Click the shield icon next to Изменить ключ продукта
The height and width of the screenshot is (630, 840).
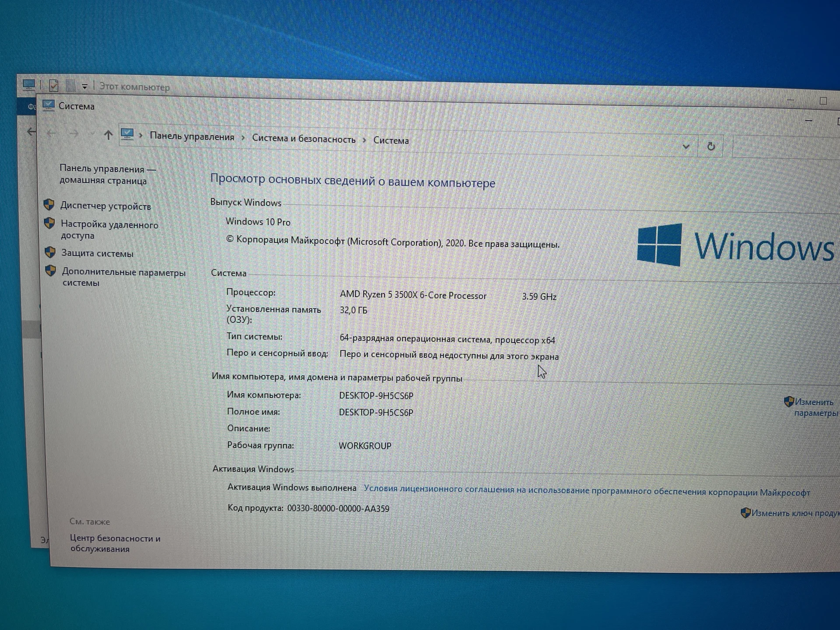pos(745,513)
